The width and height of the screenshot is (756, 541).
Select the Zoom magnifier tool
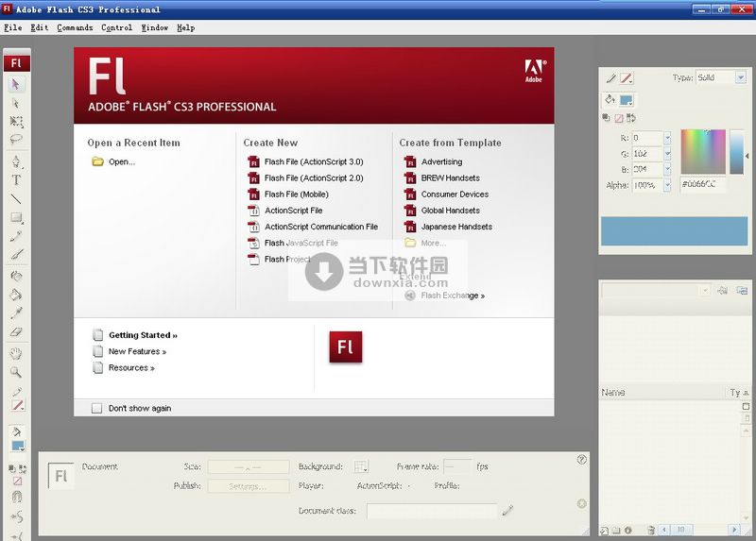pos(16,372)
